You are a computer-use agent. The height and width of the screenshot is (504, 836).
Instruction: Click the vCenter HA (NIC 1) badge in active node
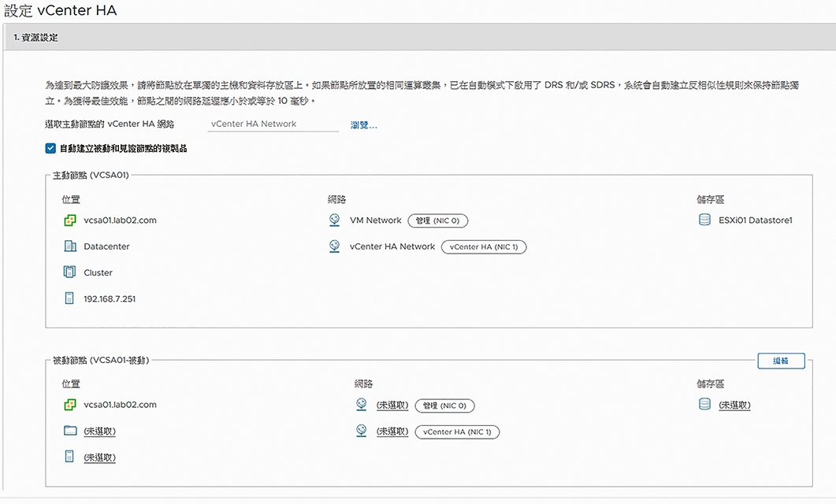pyautogui.click(x=484, y=247)
